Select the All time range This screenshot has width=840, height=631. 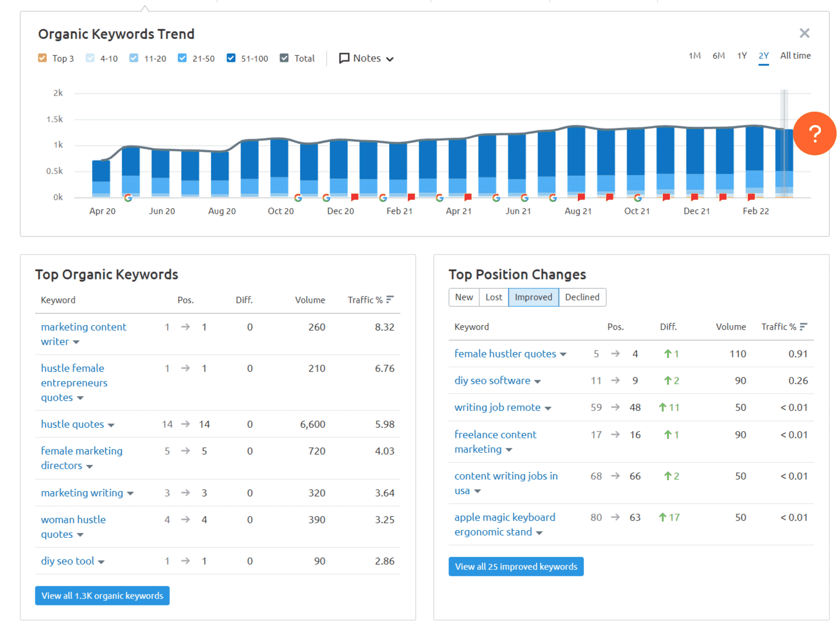tap(795, 56)
